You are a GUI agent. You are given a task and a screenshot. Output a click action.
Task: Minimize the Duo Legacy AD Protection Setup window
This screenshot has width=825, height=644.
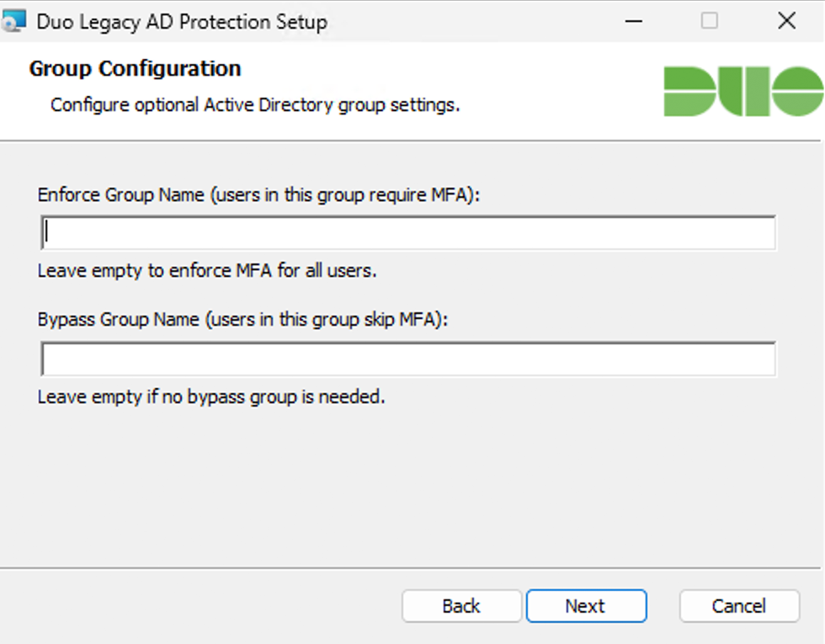(x=633, y=22)
